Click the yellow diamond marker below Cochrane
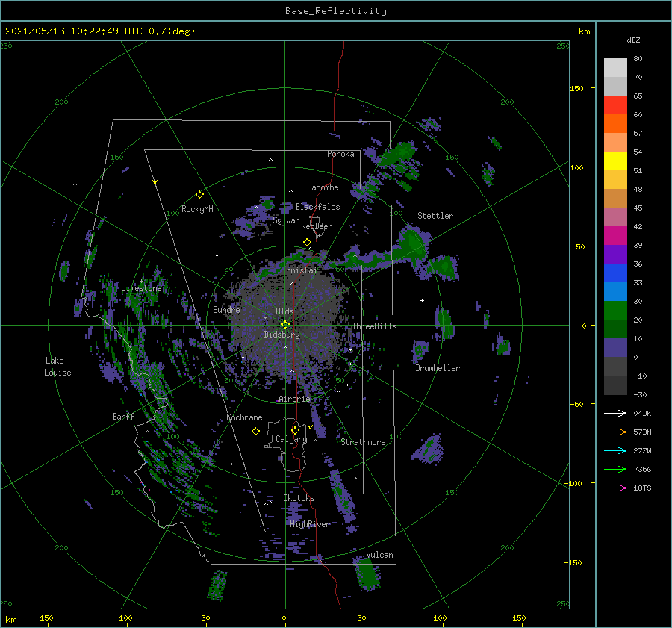Viewport: 672px width, 628px height. [x=255, y=432]
